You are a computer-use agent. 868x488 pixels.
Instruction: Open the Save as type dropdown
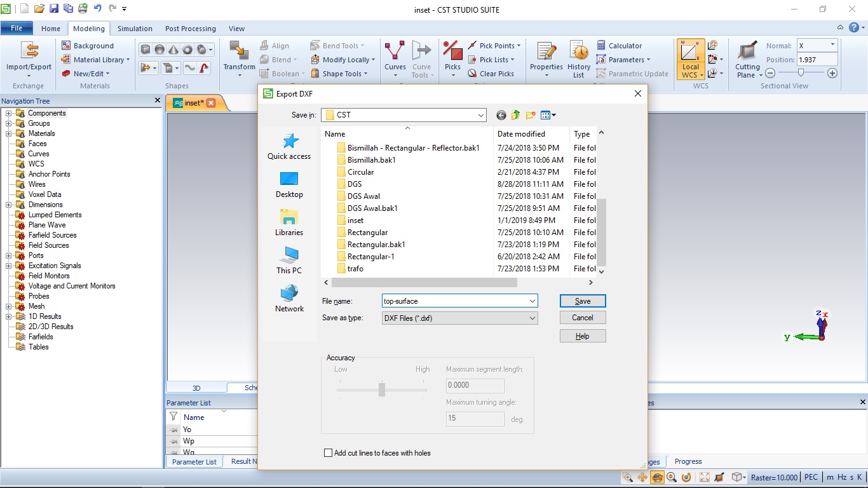532,317
